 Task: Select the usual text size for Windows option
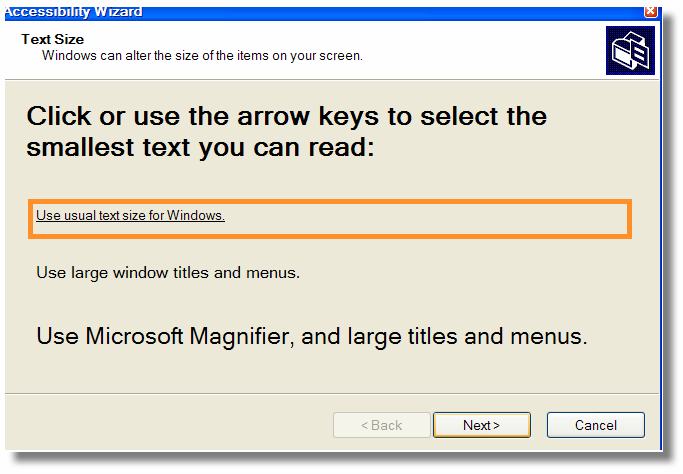[131, 215]
